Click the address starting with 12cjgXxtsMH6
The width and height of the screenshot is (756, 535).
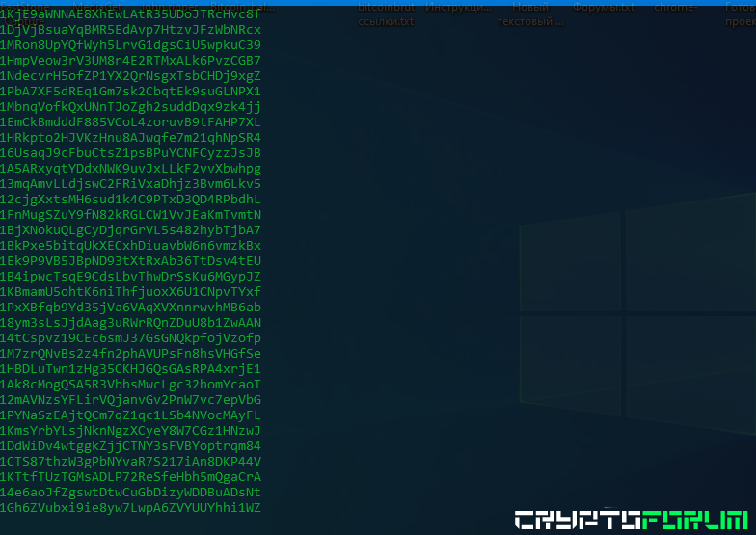coord(130,199)
